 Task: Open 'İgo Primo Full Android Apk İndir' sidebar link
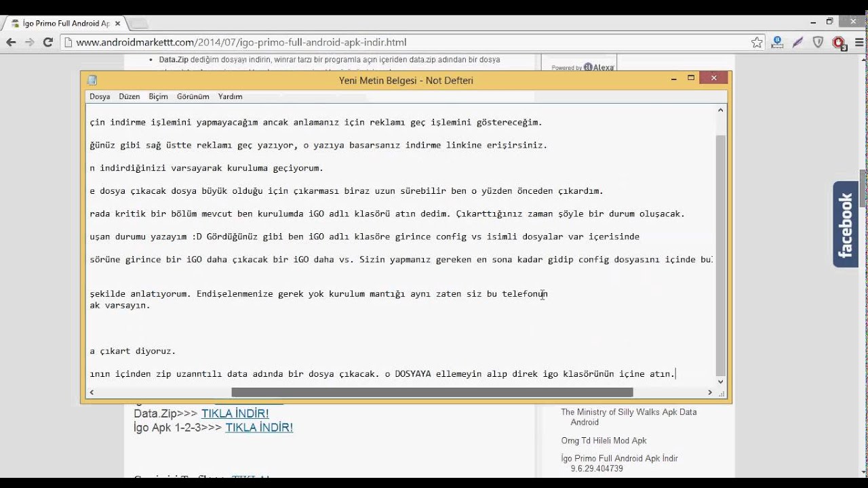pyautogui.click(x=619, y=464)
